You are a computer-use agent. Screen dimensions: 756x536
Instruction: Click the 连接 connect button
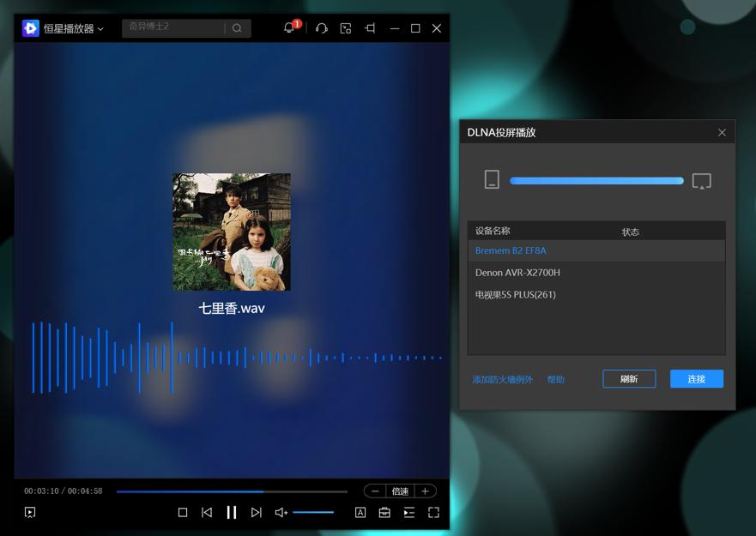(696, 379)
